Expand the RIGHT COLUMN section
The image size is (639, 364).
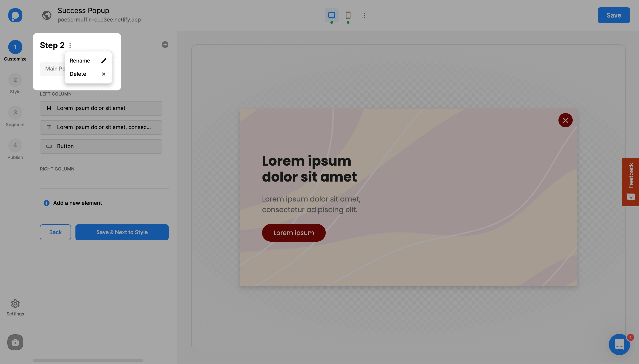pyautogui.click(x=57, y=169)
